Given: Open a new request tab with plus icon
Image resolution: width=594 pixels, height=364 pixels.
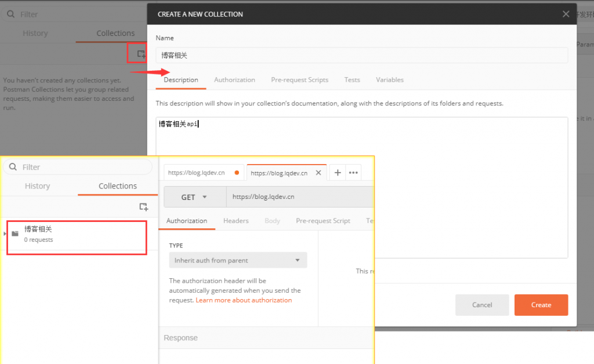Looking at the screenshot, I should (x=338, y=173).
